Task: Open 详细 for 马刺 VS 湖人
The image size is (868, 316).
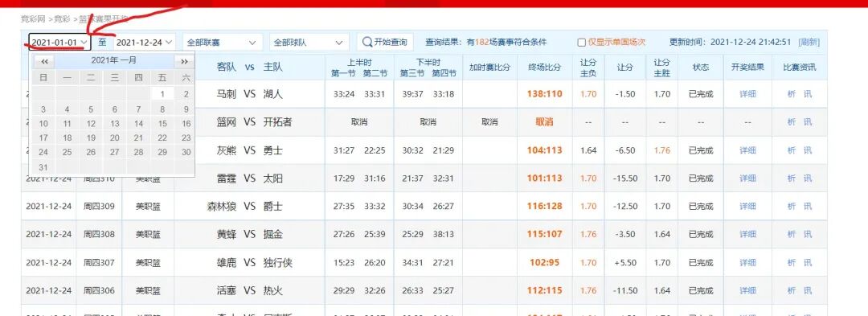Action: [747, 94]
